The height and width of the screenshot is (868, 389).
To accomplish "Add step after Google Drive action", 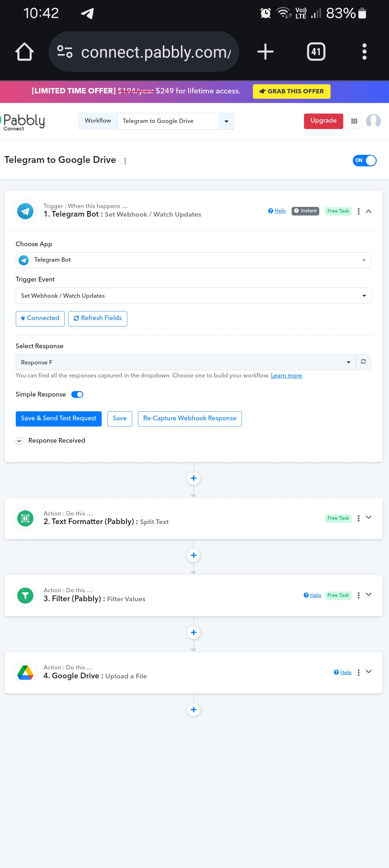I will tap(194, 710).
